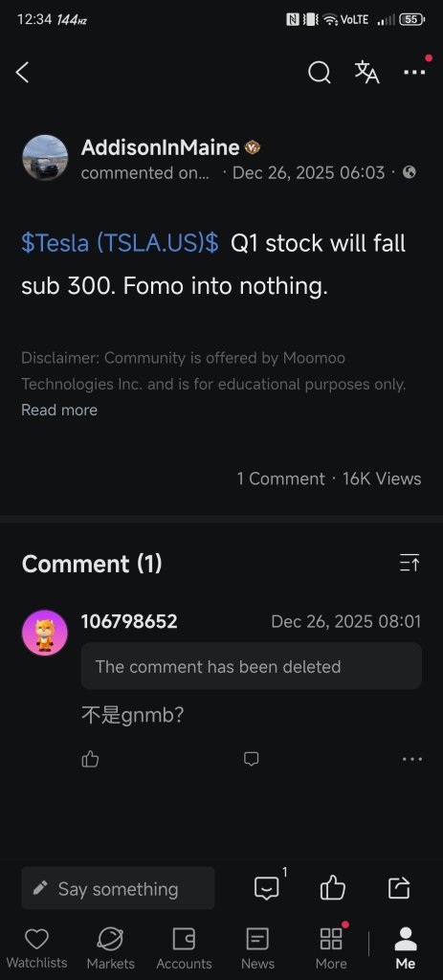
Task: View the AddisonInMaine avatar picture
Action: click(x=45, y=158)
